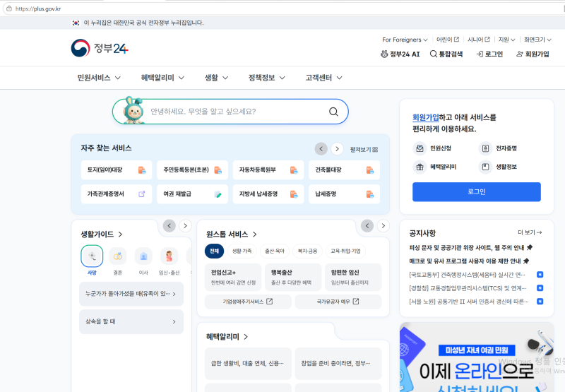Open the 상속을 할 때 guide row
The width and height of the screenshot is (565, 392).
coord(131,321)
